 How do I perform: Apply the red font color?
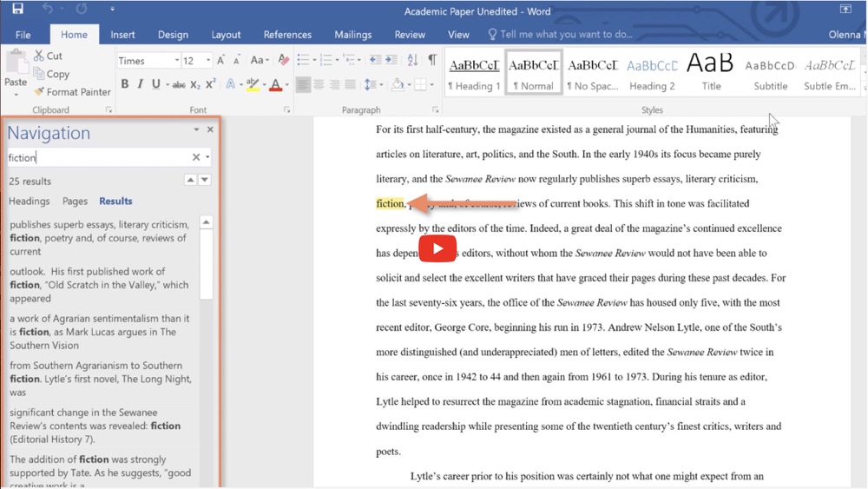(x=276, y=85)
